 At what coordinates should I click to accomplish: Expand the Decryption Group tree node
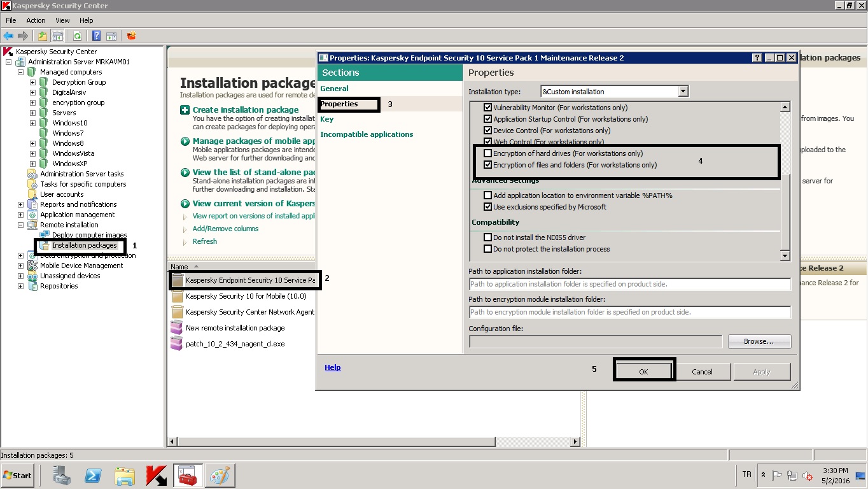[32, 82]
